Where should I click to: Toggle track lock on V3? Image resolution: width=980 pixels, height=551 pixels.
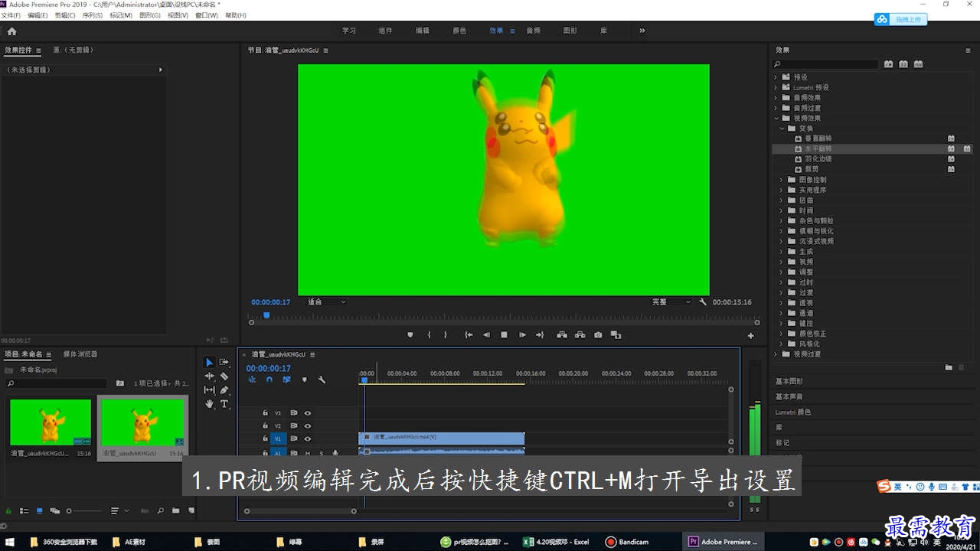pyautogui.click(x=265, y=412)
